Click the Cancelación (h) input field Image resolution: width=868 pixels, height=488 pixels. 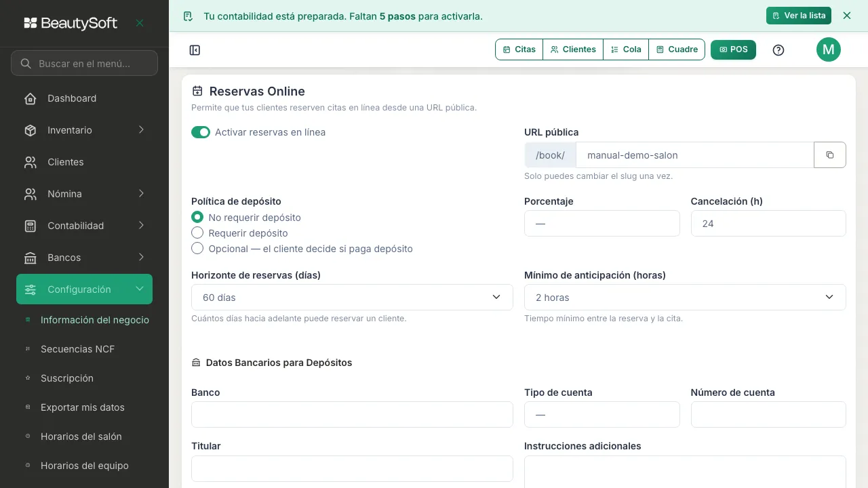point(768,223)
